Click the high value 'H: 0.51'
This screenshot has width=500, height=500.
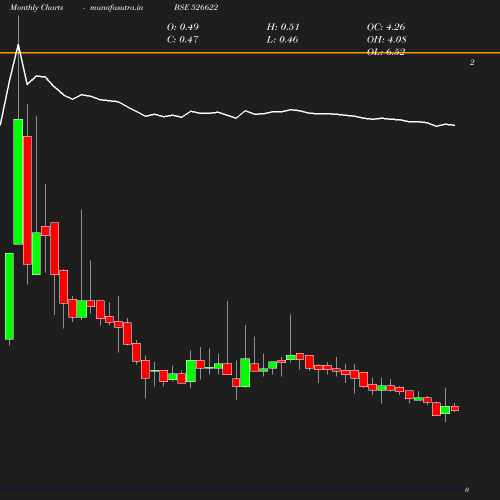(283, 27)
